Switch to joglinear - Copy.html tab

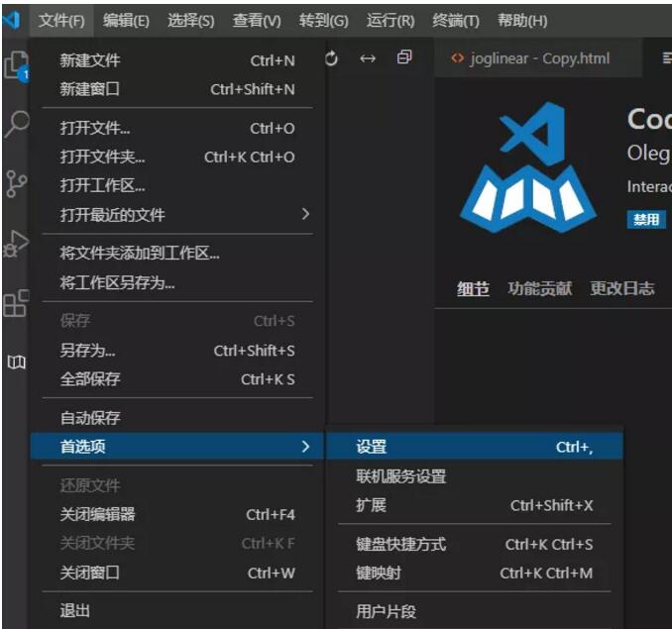(x=538, y=57)
